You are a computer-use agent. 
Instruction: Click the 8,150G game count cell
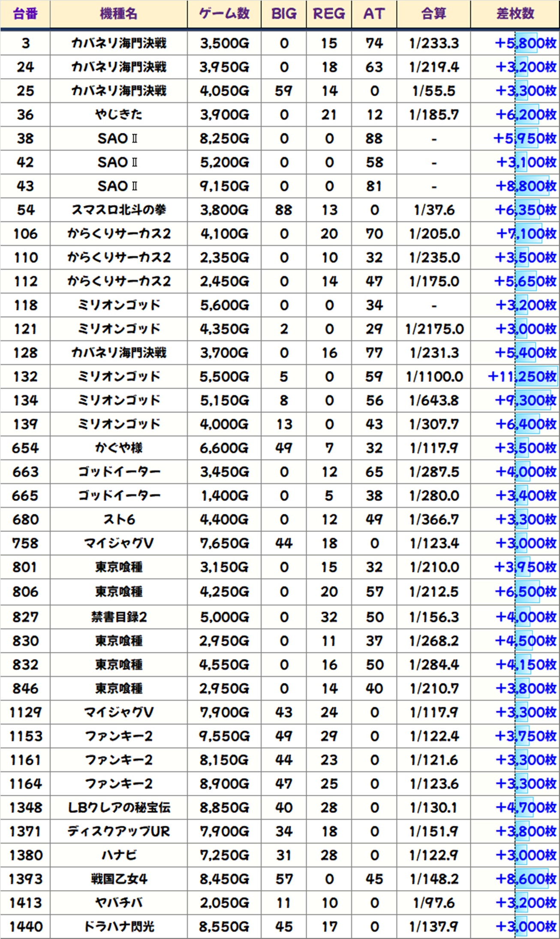(224, 760)
